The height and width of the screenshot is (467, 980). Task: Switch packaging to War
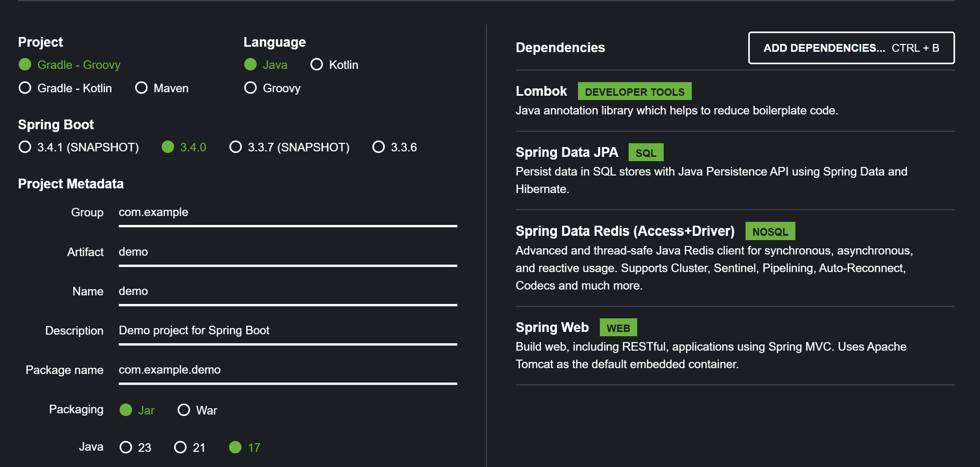click(x=184, y=410)
